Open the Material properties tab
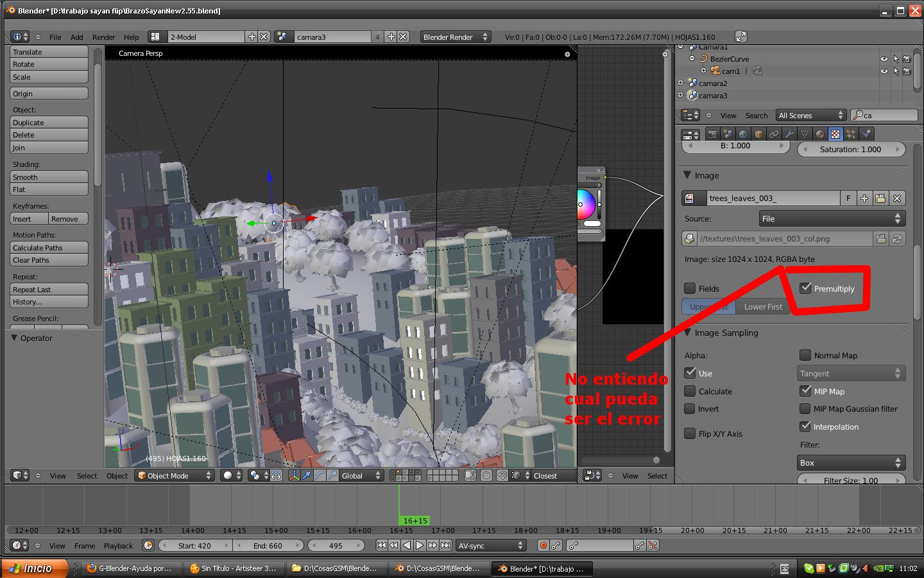This screenshot has width=924, height=578. click(x=820, y=134)
